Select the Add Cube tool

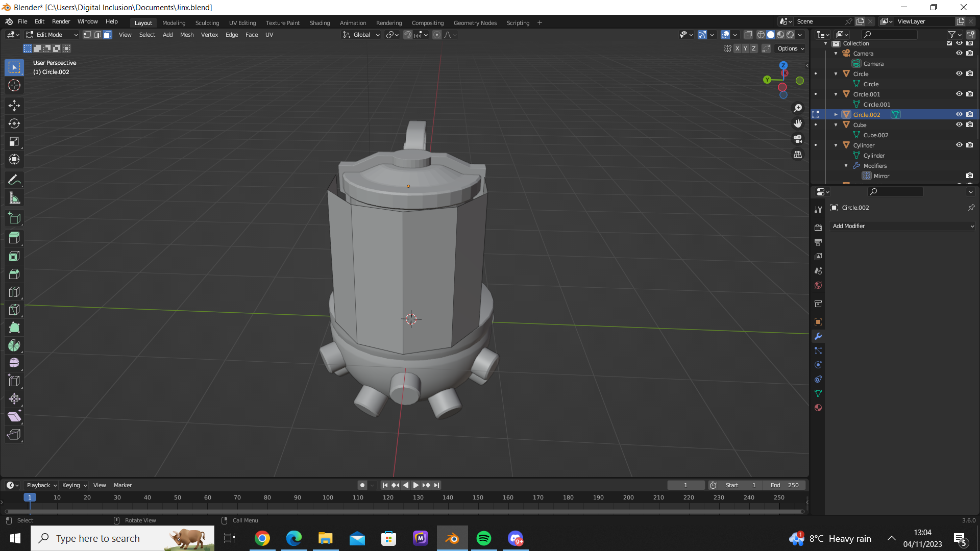14,218
